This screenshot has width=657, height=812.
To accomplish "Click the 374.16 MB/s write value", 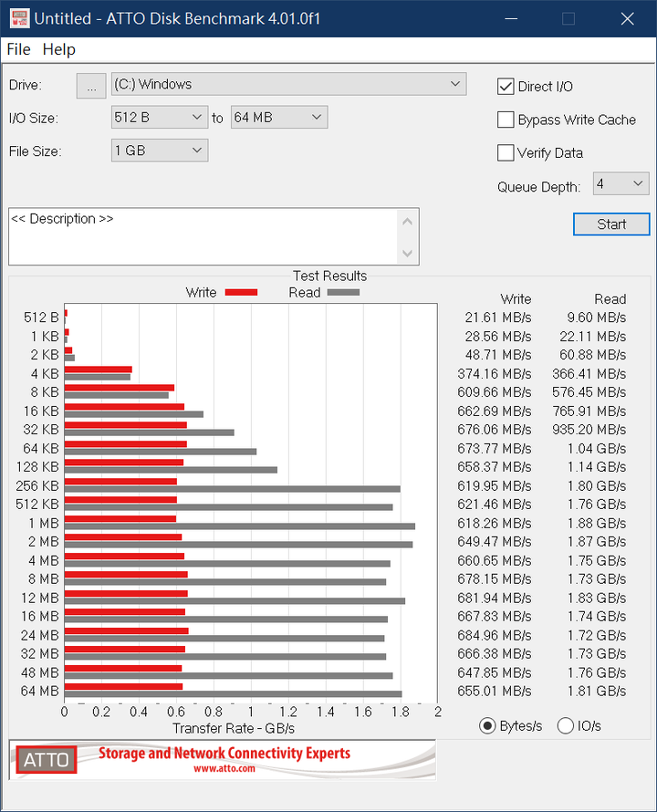I will pos(495,374).
